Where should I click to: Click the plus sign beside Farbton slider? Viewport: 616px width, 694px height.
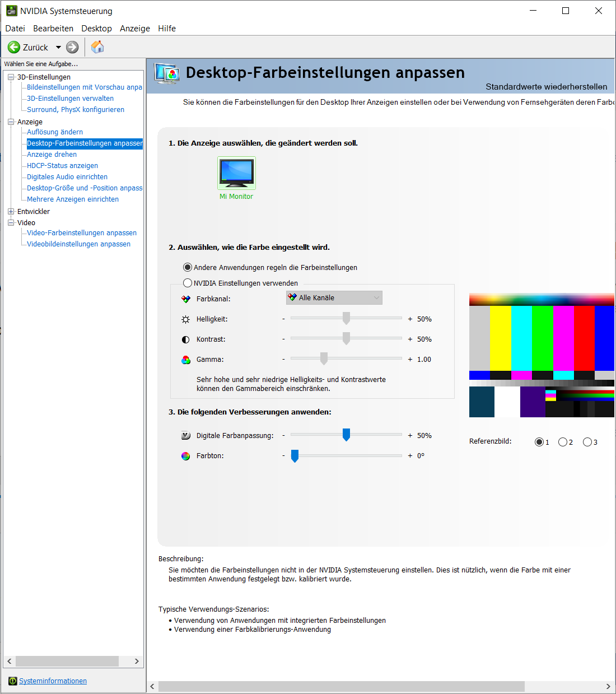click(x=410, y=456)
